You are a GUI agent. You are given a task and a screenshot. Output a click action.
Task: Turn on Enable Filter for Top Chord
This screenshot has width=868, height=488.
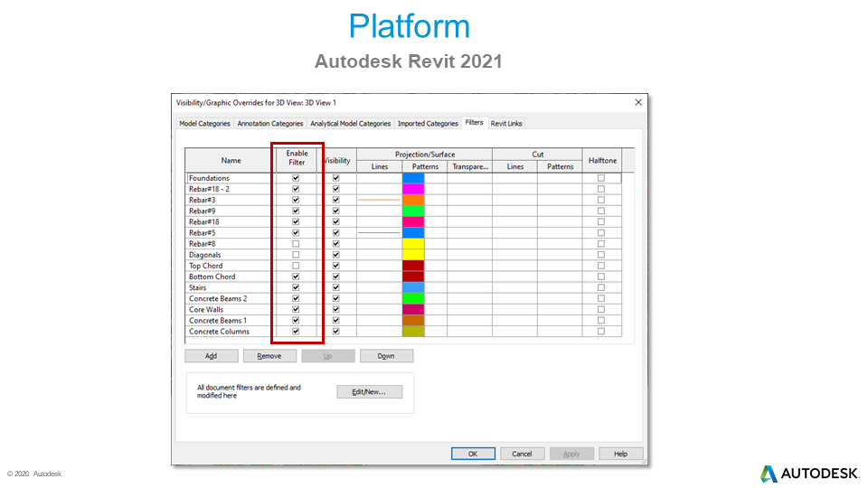(x=296, y=266)
